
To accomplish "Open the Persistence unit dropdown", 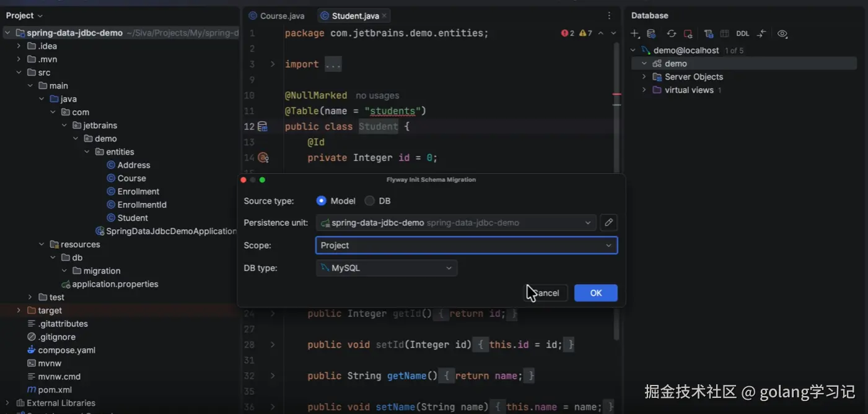I will [x=456, y=223].
